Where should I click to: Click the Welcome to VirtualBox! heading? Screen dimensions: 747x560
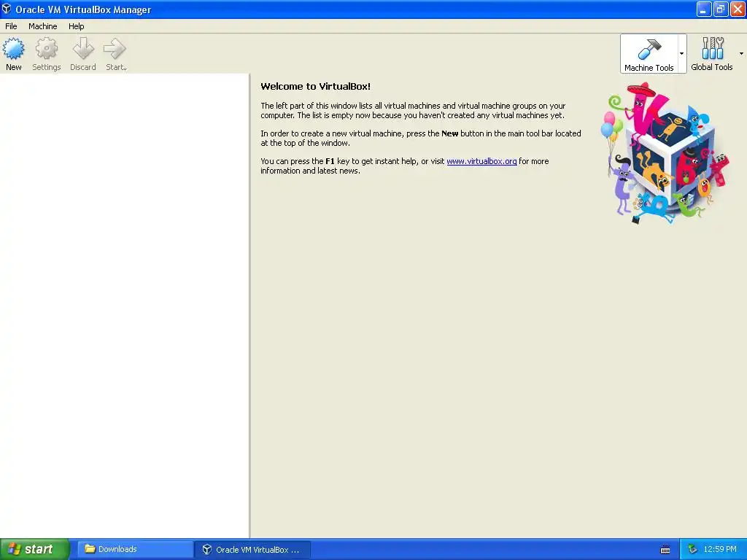tap(315, 86)
